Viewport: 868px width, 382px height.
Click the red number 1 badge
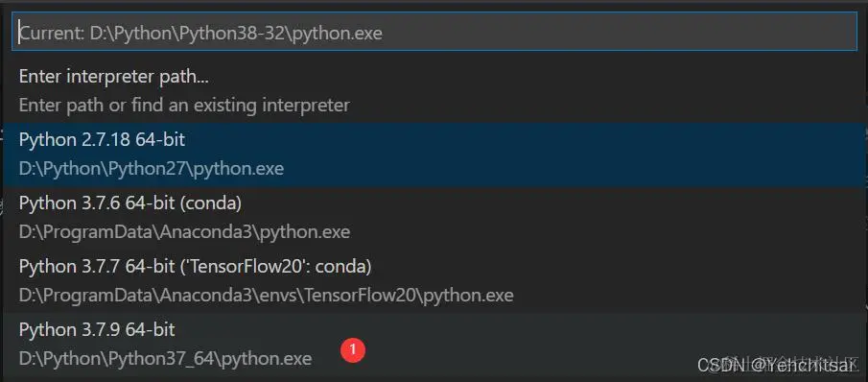353,350
